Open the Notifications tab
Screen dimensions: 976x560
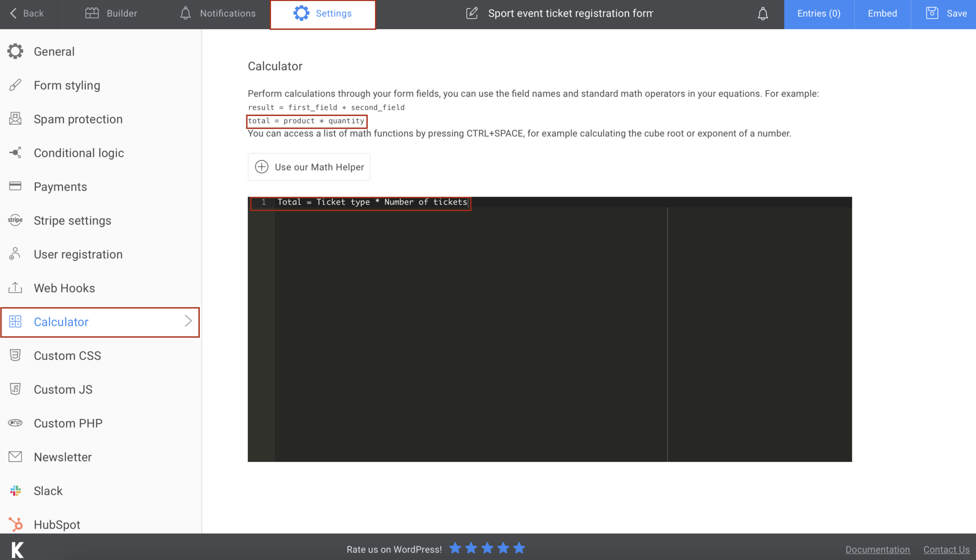point(218,13)
